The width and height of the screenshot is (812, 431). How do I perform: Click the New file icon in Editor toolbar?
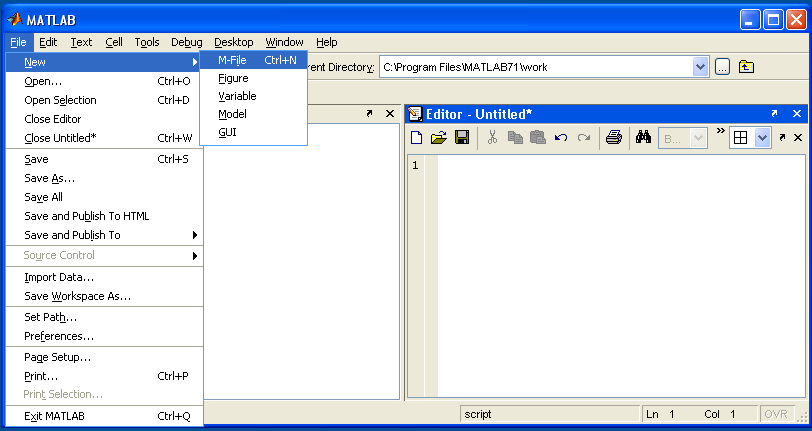[x=416, y=137]
